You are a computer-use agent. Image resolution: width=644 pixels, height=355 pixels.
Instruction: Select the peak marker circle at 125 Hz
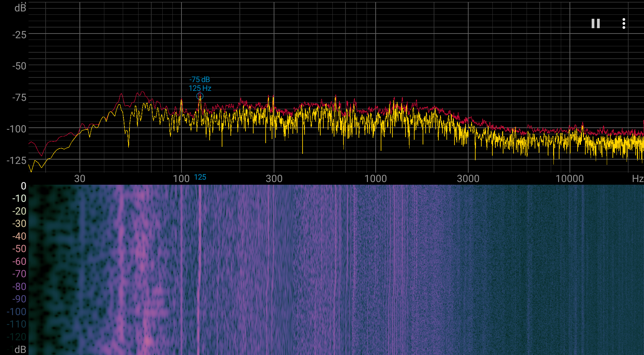coord(200,97)
